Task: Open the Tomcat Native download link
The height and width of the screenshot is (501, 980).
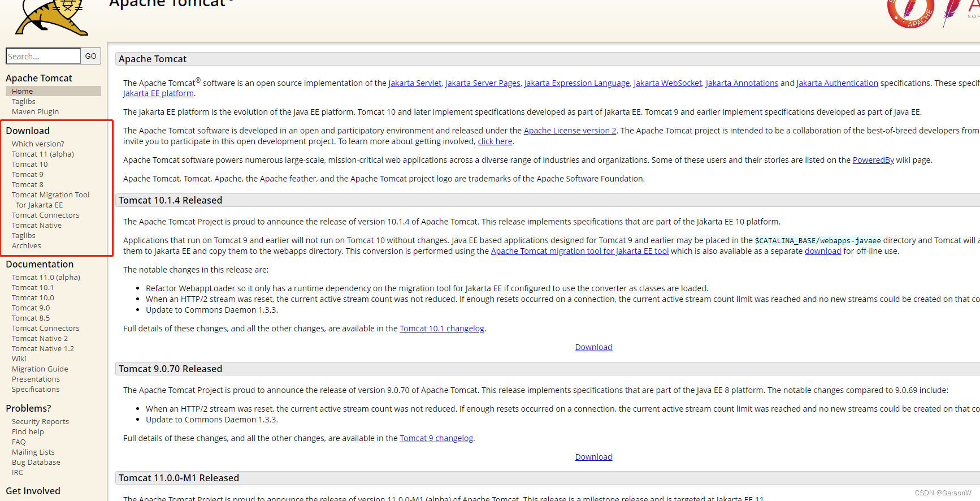Action: point(37,225)
